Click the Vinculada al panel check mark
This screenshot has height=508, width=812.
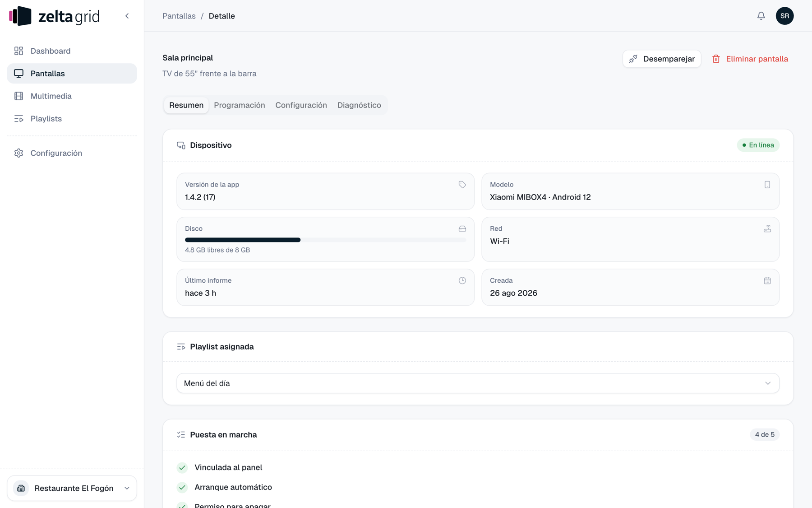(182, 468)
